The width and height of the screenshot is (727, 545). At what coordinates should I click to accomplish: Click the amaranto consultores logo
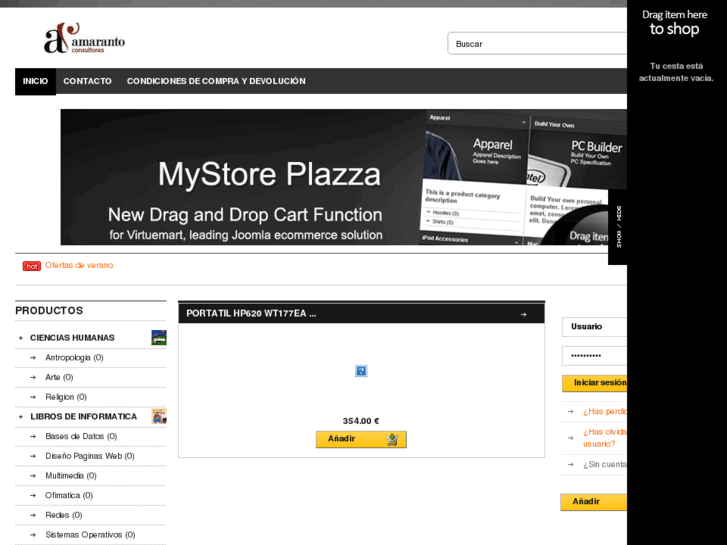84,38
